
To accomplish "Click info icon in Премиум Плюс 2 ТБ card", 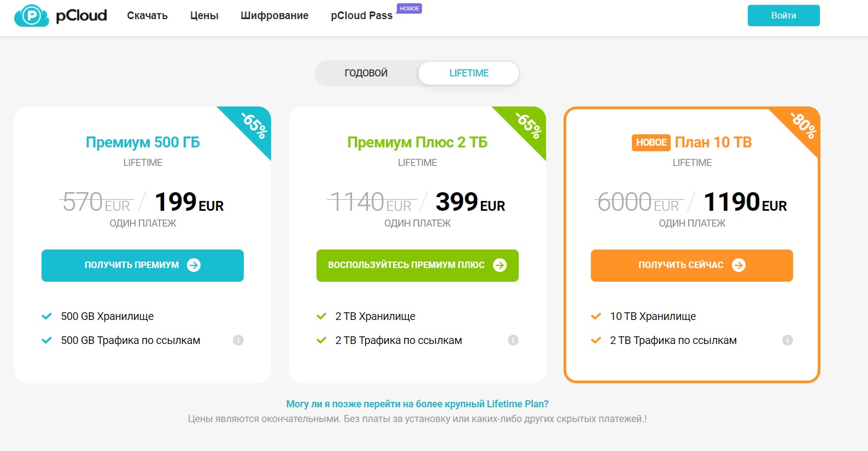I will coord(513,340).
